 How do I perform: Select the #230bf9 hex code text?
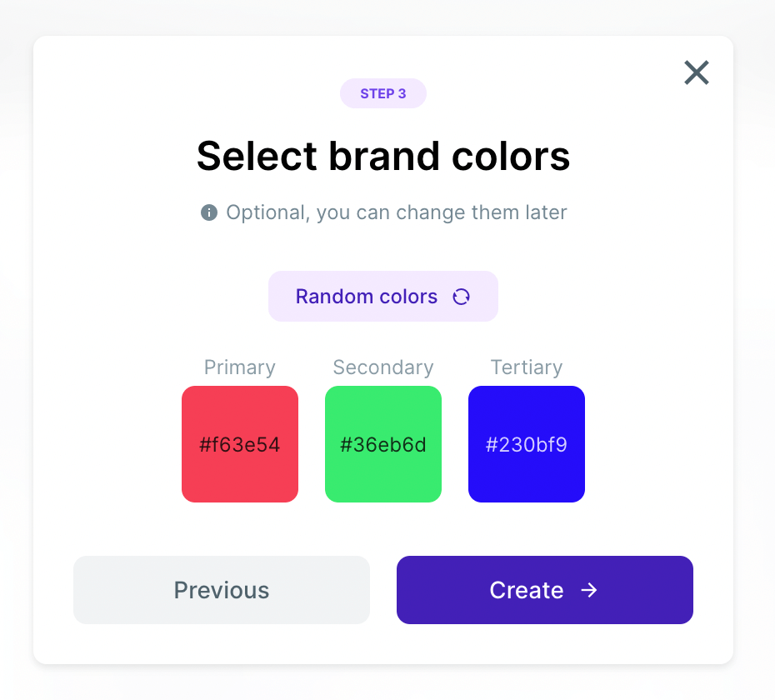click(527, 445)
